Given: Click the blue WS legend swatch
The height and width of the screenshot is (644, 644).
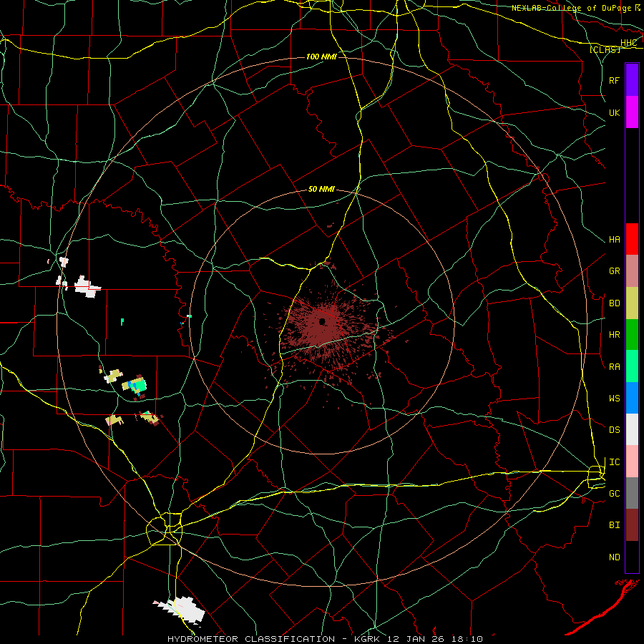Looking at the screenshot, I should pos(632,398).
